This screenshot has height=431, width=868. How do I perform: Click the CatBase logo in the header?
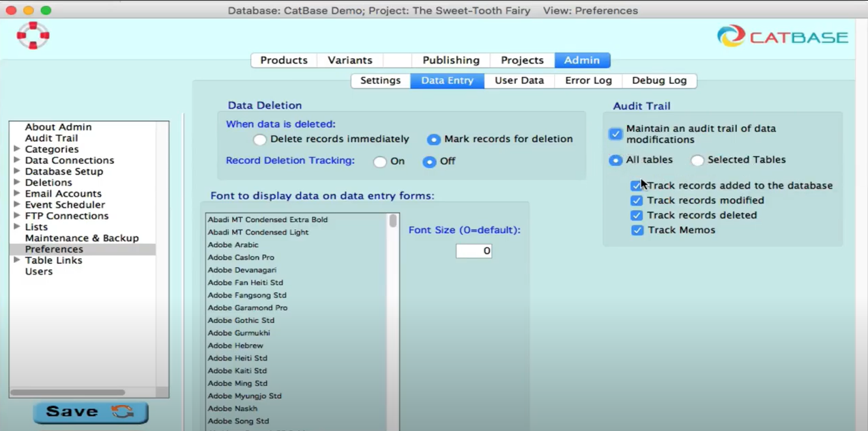(x=782, y=36)
